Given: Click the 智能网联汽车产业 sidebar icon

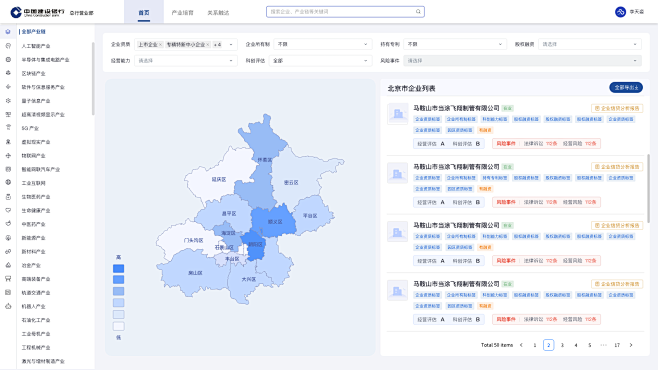Looking at the screenshot, I should 8,169.
